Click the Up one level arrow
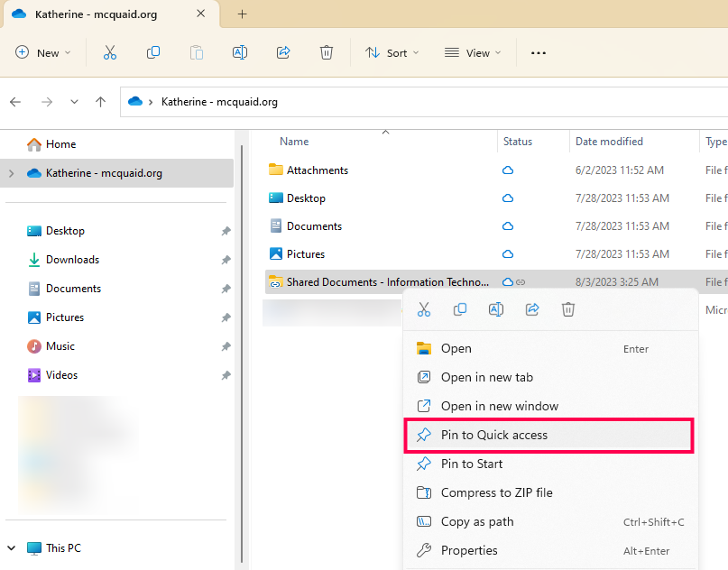This screenshot has width=728, height=570. click(100, 102)
